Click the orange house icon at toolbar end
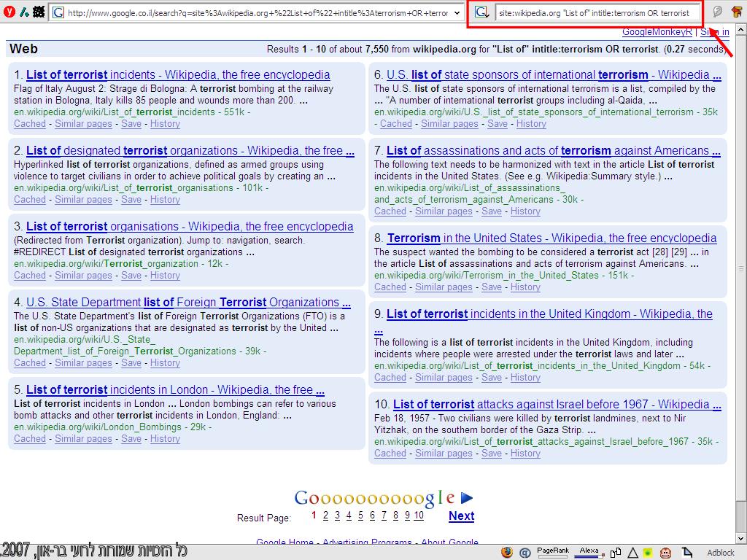The width and height of the screenshot is (747, 560). pos(737,12)
